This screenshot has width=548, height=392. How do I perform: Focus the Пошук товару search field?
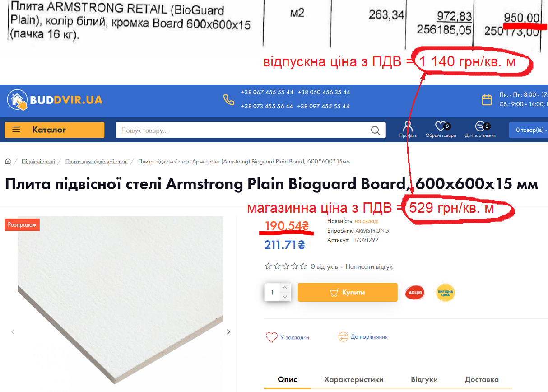tap(244, 130)
